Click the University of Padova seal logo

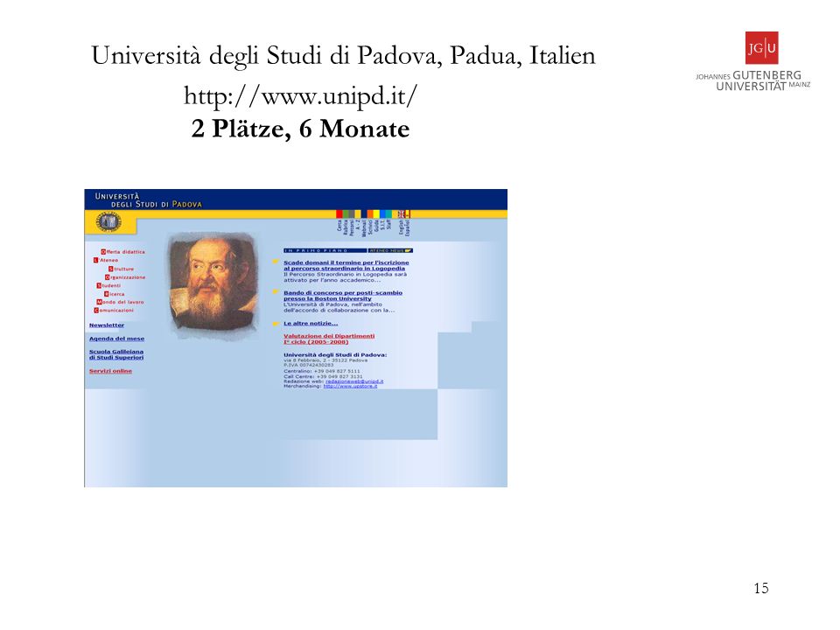click(110, 221)
